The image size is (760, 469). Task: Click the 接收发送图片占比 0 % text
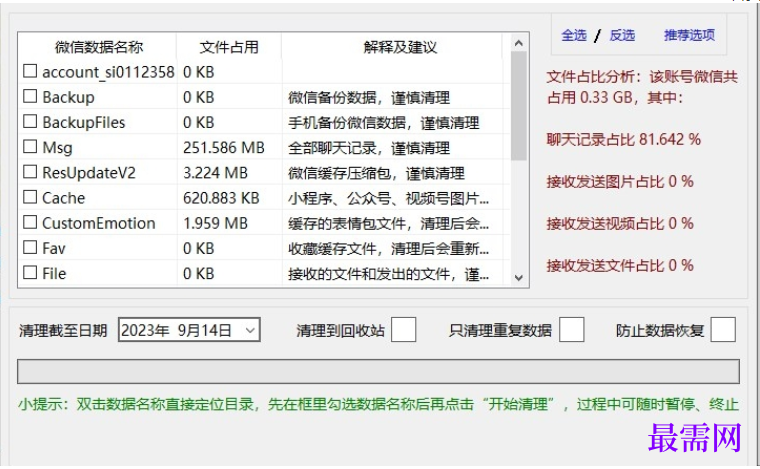click(620, 182)
